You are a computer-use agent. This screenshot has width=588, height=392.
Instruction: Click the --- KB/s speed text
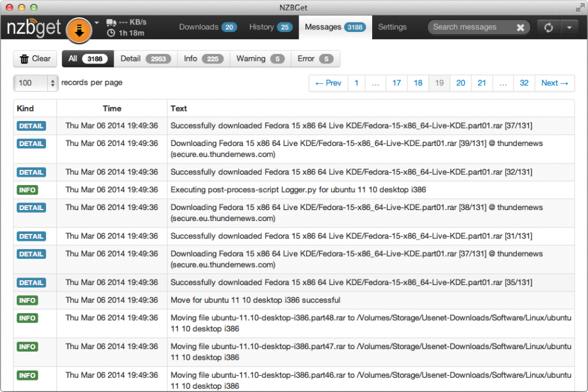click(133, 22)
